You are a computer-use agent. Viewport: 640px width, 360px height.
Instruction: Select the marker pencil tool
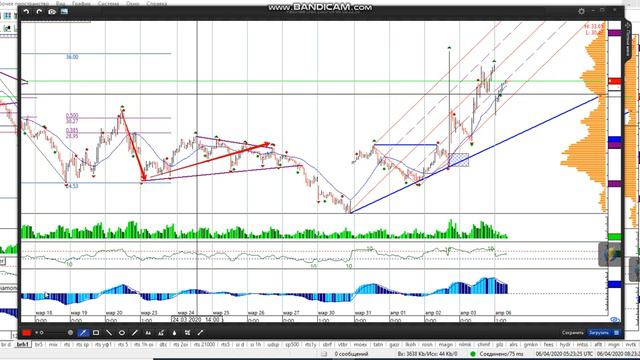click(135, 333)
